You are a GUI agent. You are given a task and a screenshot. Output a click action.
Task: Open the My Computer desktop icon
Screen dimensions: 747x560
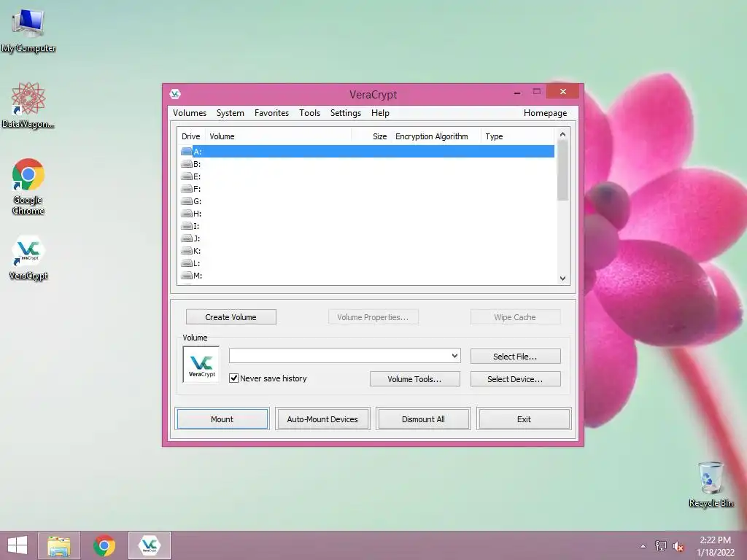(x=28, y=29)
